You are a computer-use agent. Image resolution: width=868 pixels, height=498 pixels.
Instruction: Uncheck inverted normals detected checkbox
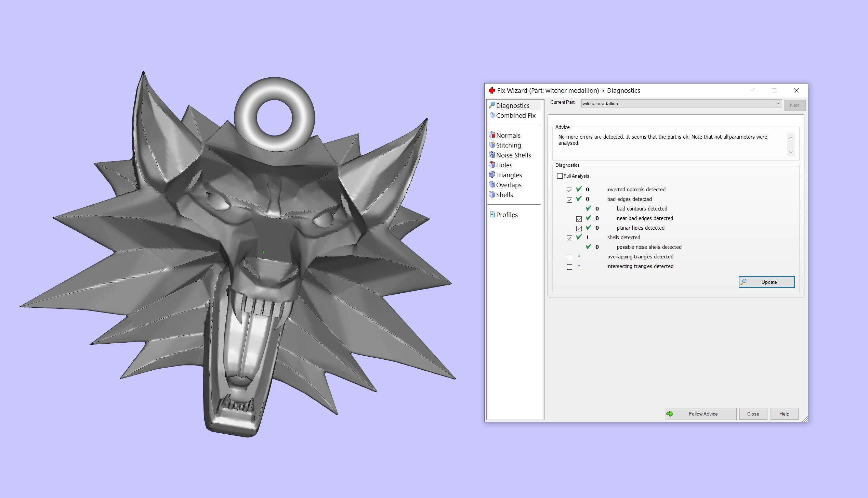tap(569, 190)
